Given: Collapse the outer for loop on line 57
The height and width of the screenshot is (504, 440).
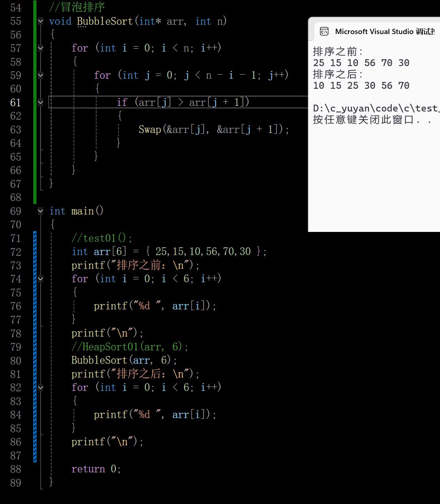Looking at the screenshot, I should point(40,48).
